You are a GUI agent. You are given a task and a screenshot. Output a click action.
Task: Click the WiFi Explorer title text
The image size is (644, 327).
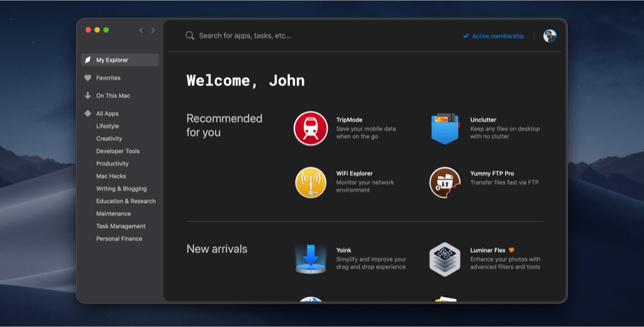click(355, 174)
